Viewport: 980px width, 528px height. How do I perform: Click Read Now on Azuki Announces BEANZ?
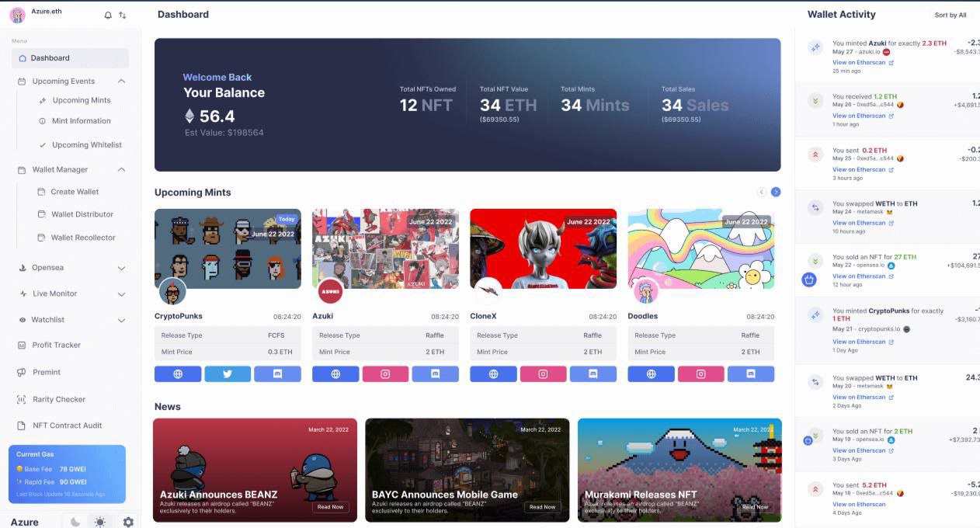(330, 507)
